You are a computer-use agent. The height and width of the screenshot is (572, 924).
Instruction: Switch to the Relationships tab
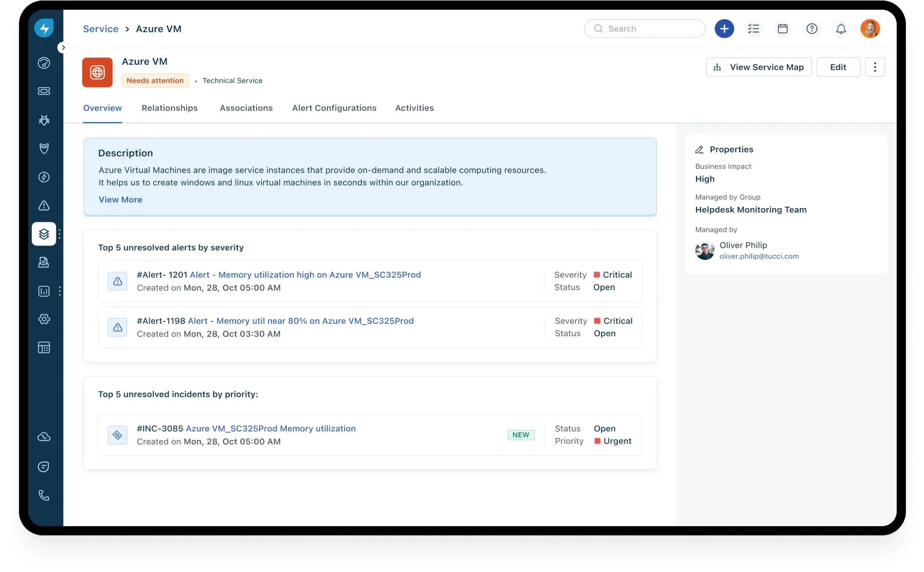coord(170,108)
